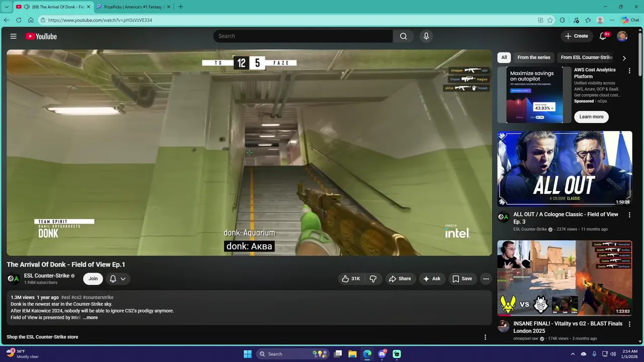Viewport: 644px width, 362px height.
Task: Select From the series chip
Action: [534, 57]
